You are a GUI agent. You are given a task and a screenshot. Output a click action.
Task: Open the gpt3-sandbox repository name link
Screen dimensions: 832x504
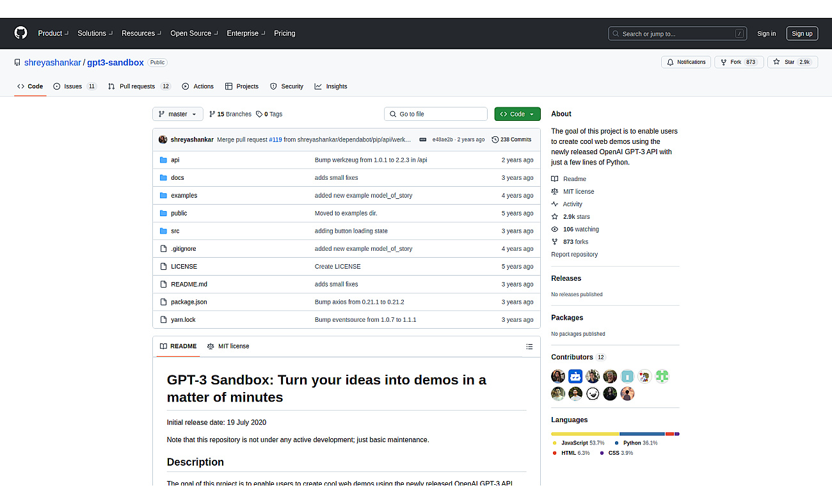click(115, 63)
